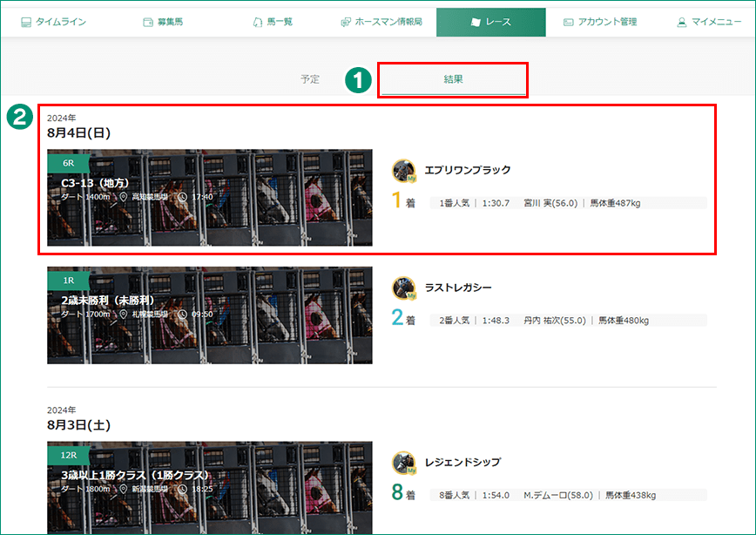Click the 2着 finishing position

(403, 318)
